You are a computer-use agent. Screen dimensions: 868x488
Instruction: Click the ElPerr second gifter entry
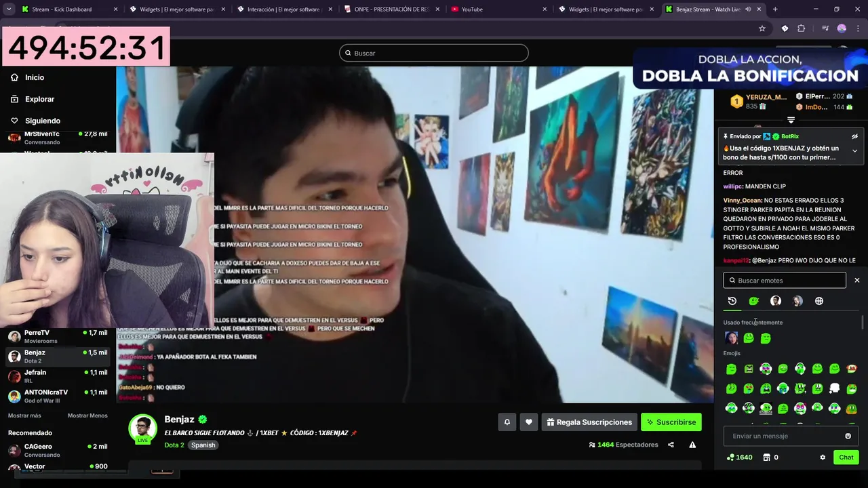coord(825,97)
